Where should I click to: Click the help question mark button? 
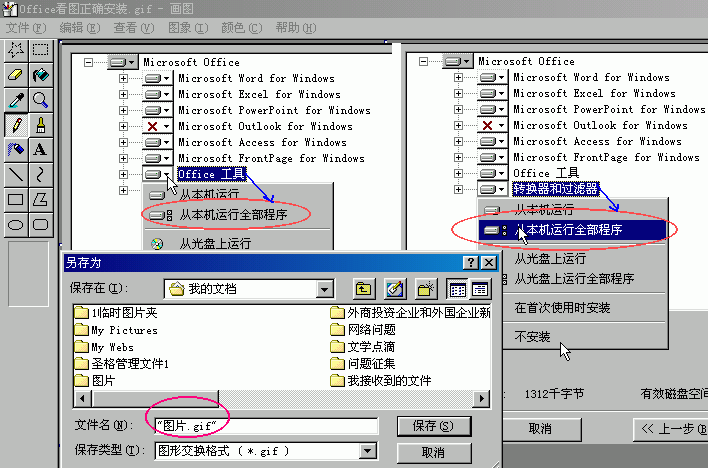click(470, 262)
